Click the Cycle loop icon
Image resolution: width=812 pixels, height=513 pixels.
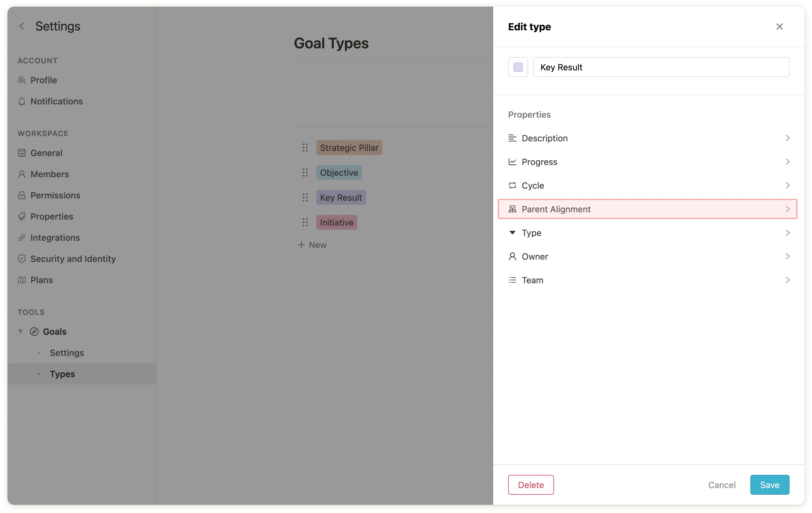pos(512,186)
